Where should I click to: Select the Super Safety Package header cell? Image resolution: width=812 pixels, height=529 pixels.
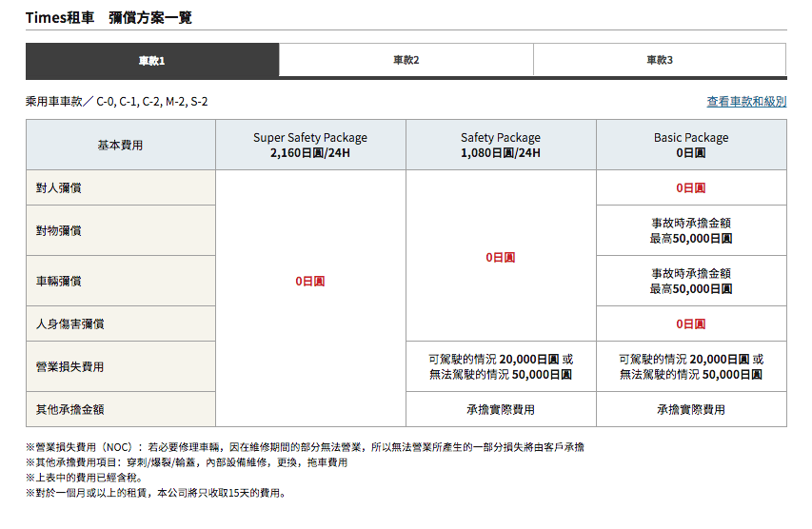[x=310, y=145]
